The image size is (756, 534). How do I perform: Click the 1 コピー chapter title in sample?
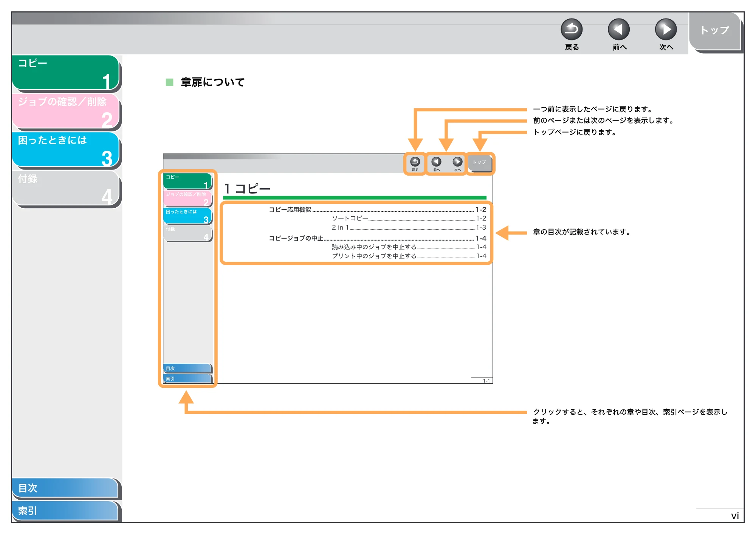click(x=247, y=188)
